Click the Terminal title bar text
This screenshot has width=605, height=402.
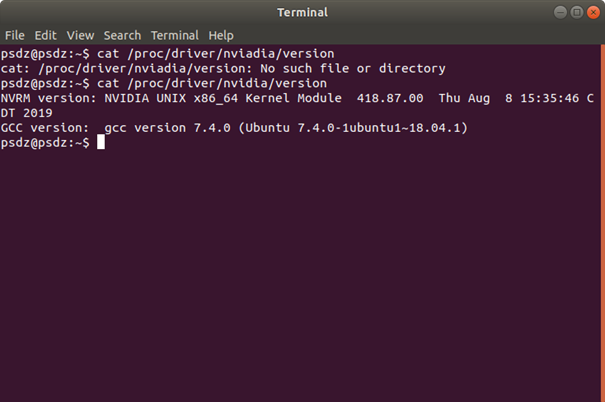(x=302, y=12)
